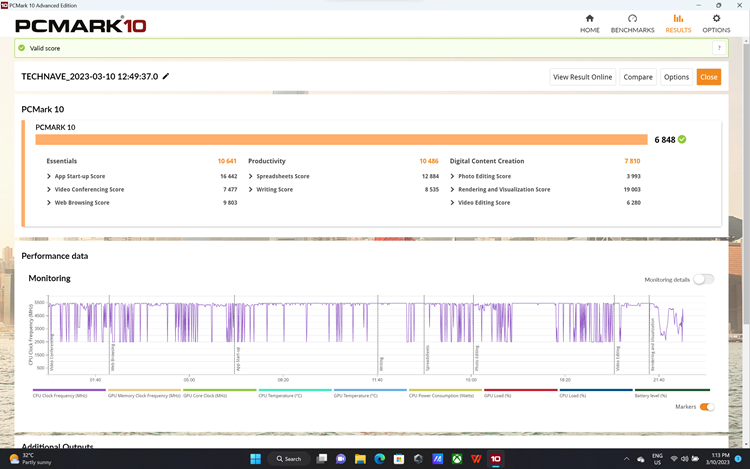This screenshot has width=750, height=469.
Task: Open the weather widget showing 32°C
Action: 31,459
